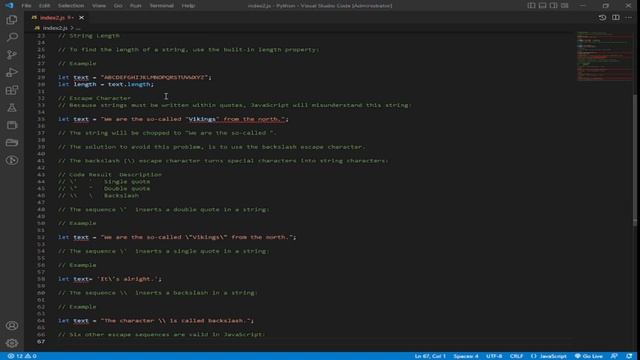Split the editor to the right
This screenshot has height=360, width=640.
616,18
